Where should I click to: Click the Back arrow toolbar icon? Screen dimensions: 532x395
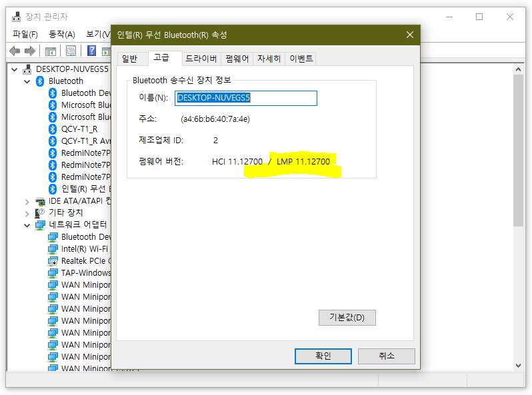tap(15, 51)
